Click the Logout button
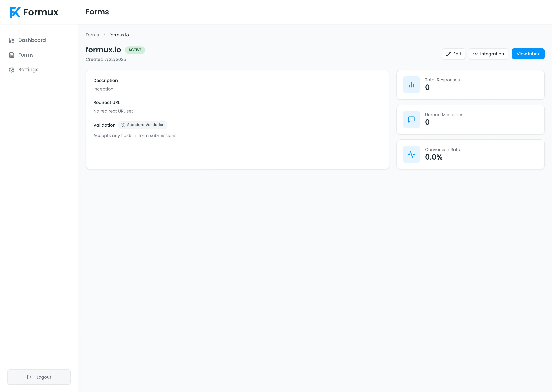 [x=39, y=377]
